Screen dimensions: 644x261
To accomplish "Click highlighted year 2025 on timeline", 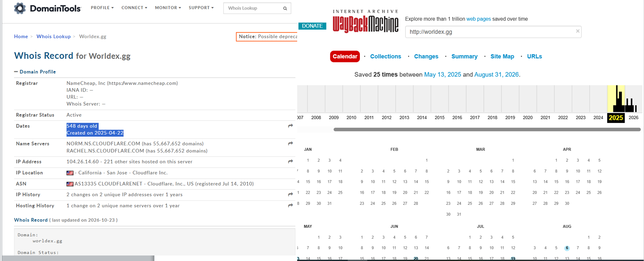I will pos(616,118).
